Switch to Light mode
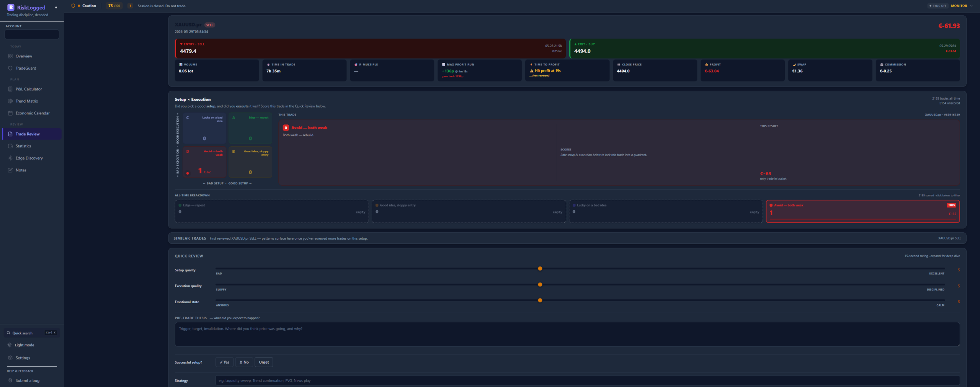Screen dimensions: 980x387 (x=24, y=345)
